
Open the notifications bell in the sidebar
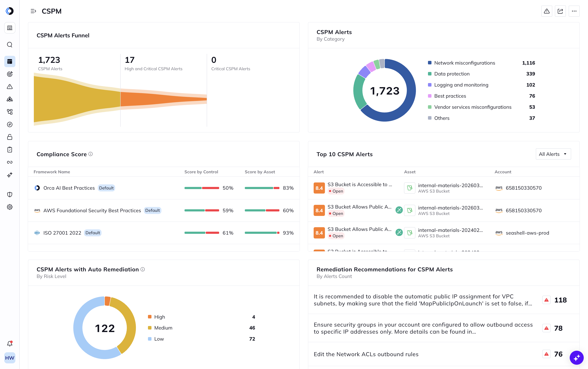pyautogui.click(x=10, y=344)
